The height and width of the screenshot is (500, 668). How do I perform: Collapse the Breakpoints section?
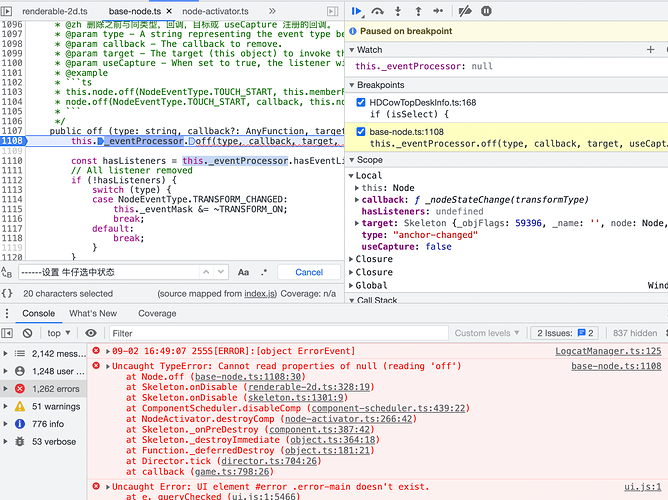(x=352, y=85)
